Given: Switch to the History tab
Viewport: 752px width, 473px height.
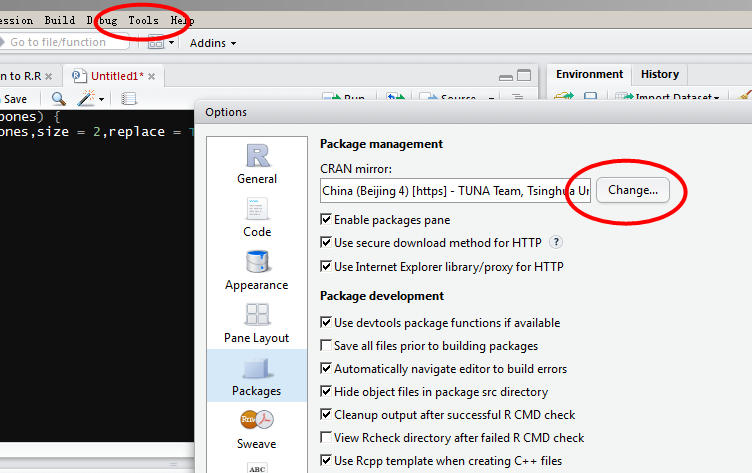Looking at the screenshot, I should pyautogui.click(x=660, y=74).
